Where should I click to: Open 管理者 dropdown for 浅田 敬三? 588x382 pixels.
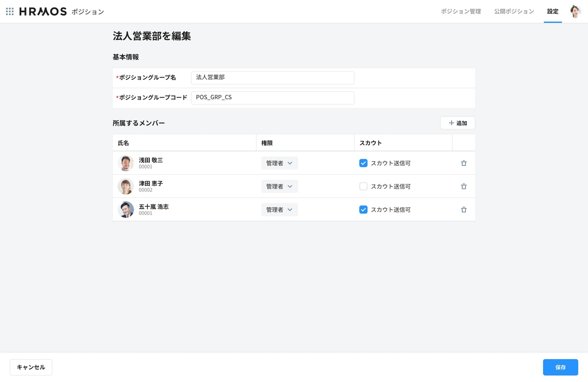279,163
